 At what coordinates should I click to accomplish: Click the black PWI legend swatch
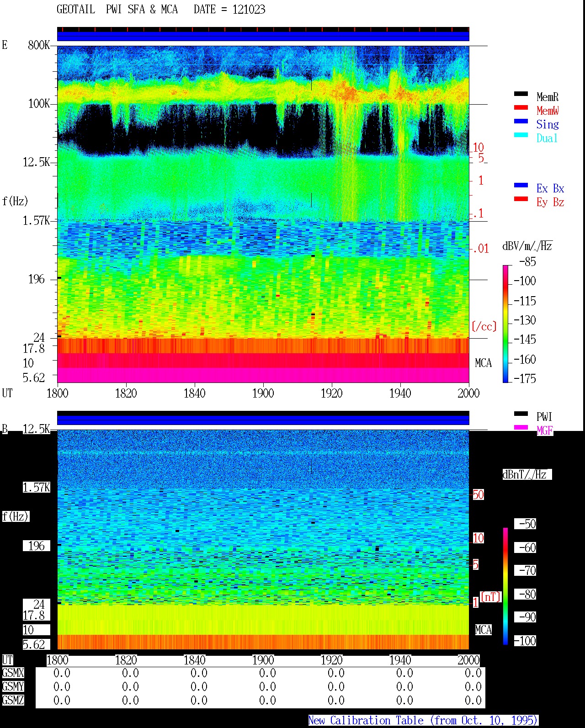[521, 414]
